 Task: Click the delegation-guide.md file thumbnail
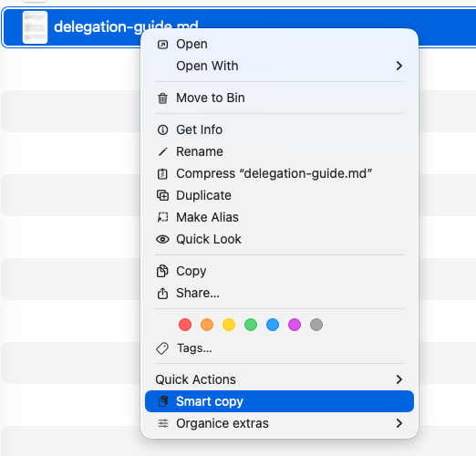tap(35, 27)
